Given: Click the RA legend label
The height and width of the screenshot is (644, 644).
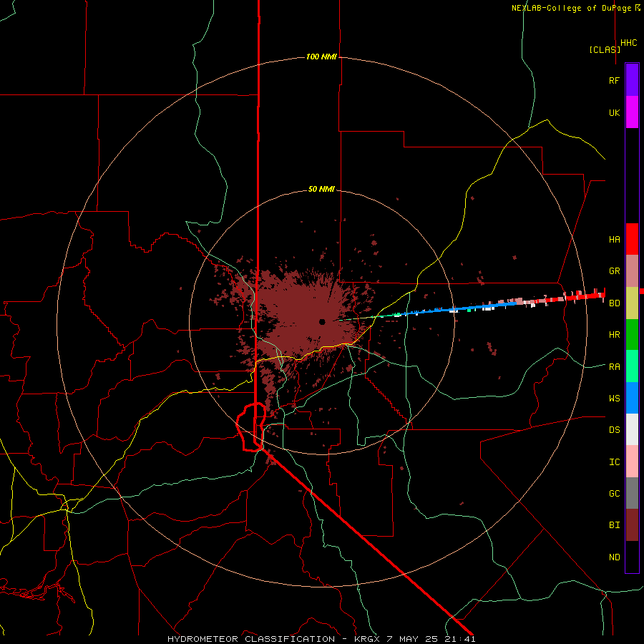Looking at the screenshot, I should (x=615, y=366).
